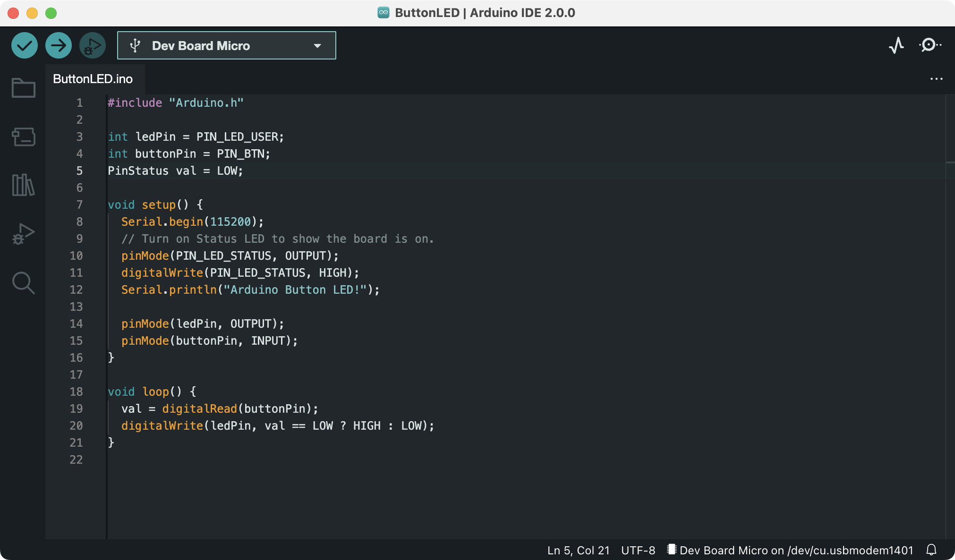Click line number 12 in the gutter
The height and width of the screenshot is (560, 955).
tap(76, 289)
